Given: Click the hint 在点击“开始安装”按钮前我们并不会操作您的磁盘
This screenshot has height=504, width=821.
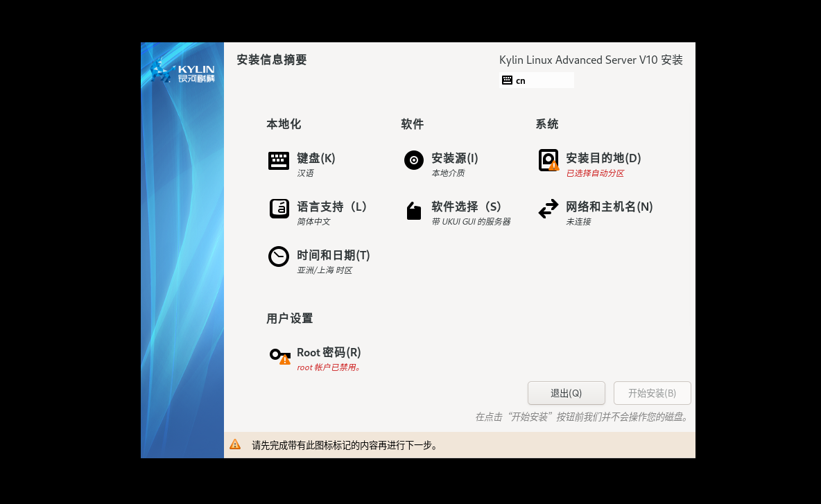Looking at the screenshot, I should click(582, 417).
